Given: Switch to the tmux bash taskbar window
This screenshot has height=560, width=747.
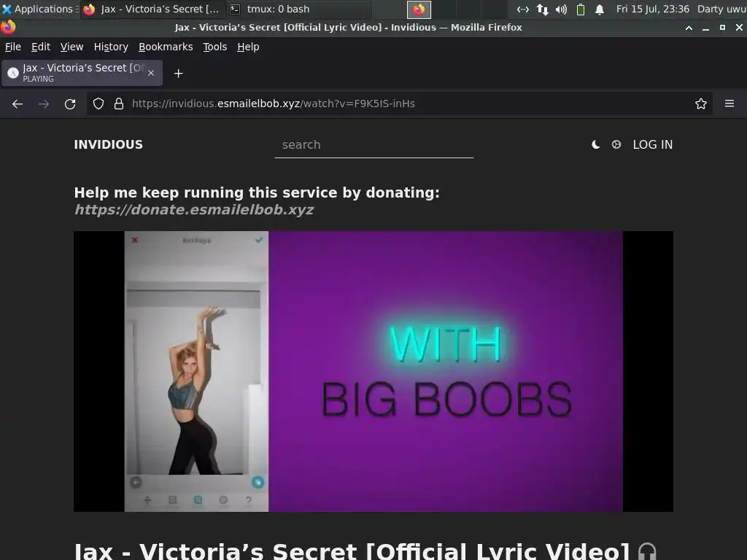Looking at the screenshot, I should [x=298, y=9].
